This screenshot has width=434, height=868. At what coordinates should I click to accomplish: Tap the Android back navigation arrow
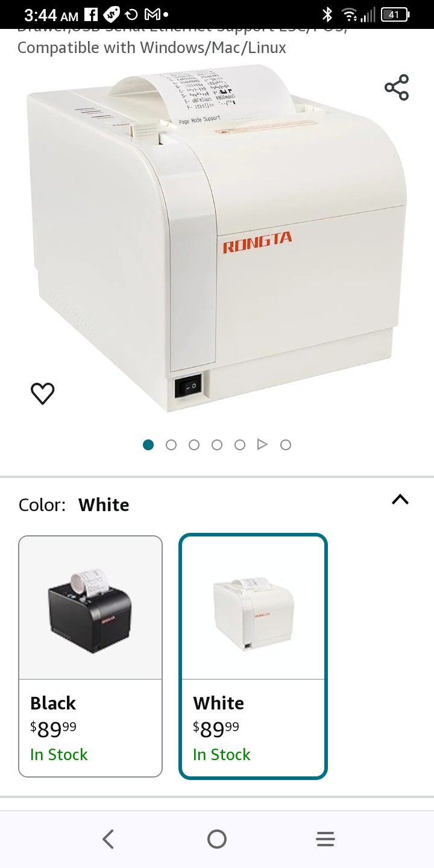[108, 839]
